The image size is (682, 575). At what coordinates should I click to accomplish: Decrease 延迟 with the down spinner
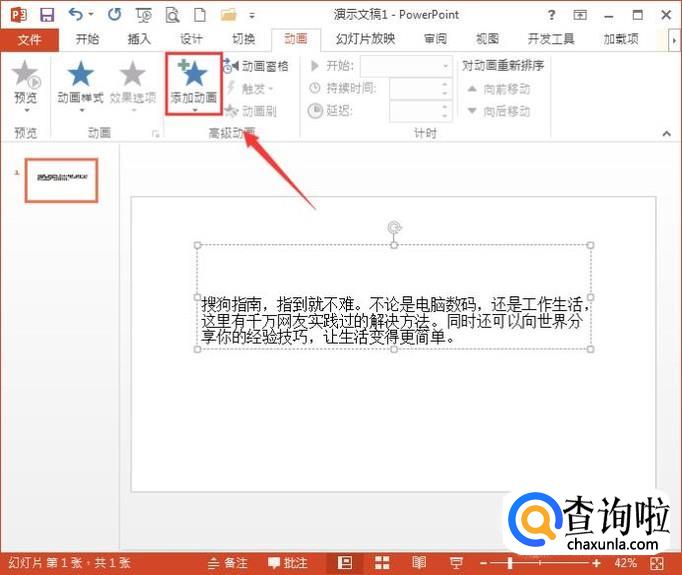click(x=445, y=116)
